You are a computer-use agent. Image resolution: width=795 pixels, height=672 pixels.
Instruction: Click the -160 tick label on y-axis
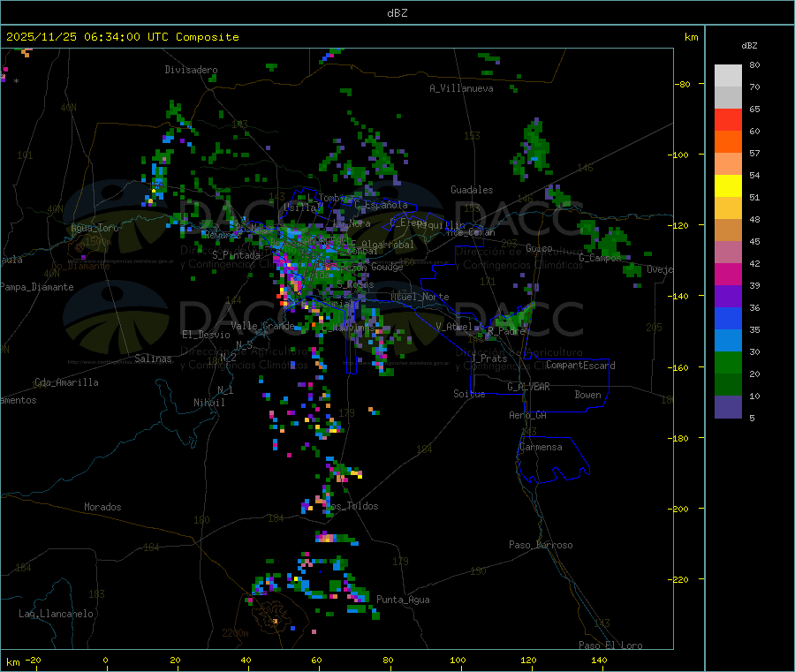click(678, 367)
